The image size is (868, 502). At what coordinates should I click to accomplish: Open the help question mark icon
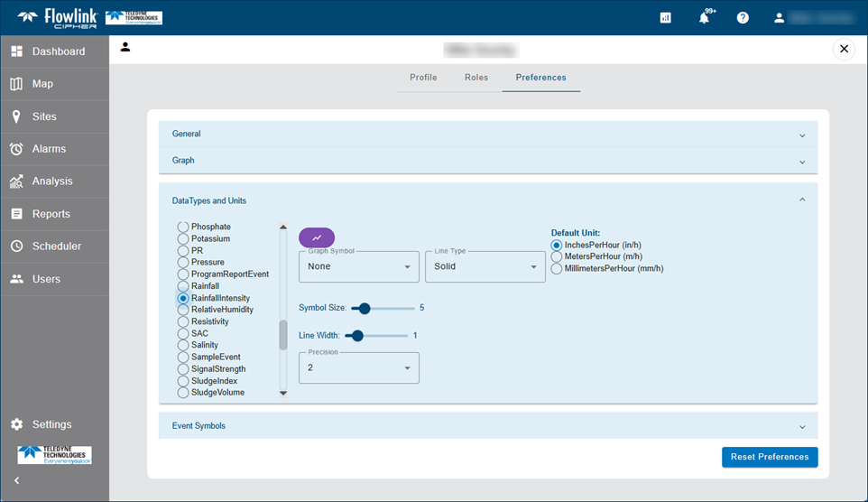(x=743, y=18)
